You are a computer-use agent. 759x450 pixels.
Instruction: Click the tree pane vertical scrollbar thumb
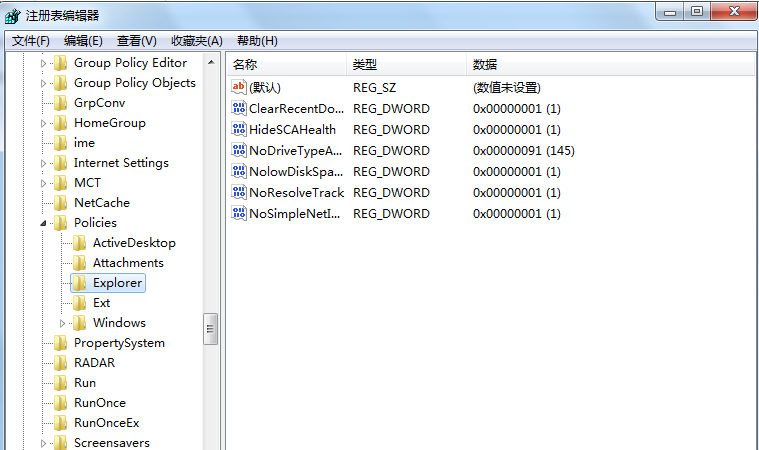pos(211,329)
